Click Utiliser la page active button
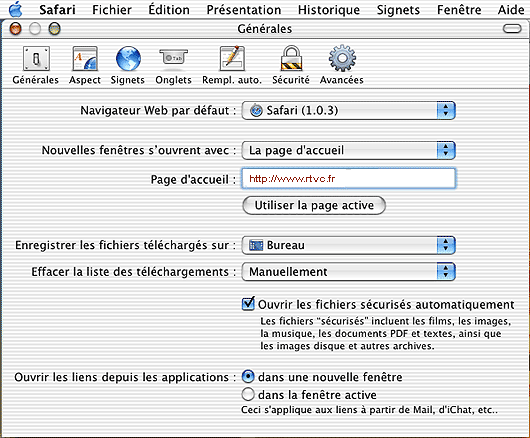This screenshot has height=438, width=530. pyautogui.click(x=314, y=205)
